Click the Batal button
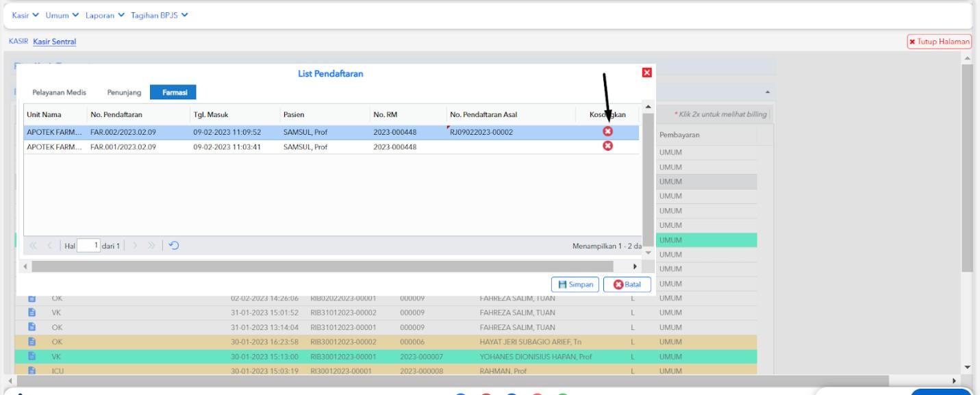 pyautogui.click(x=626, y=284)
